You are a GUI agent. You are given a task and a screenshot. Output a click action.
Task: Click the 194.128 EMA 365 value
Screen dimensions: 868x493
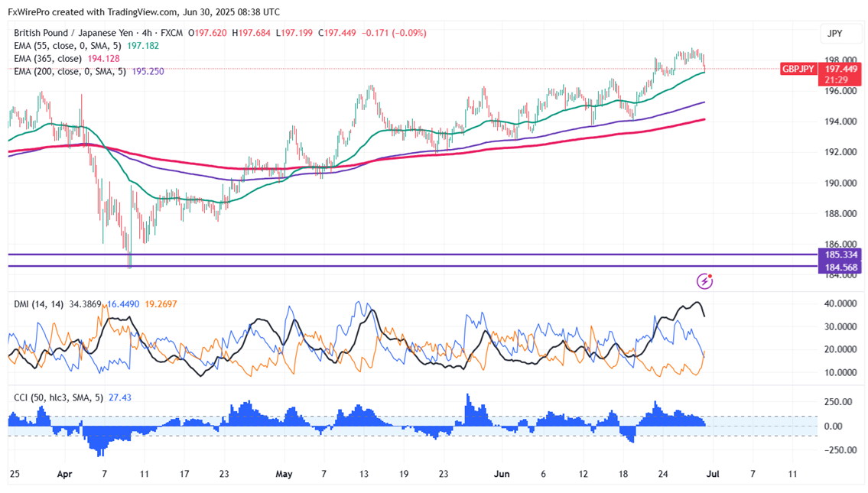(103, 59)
